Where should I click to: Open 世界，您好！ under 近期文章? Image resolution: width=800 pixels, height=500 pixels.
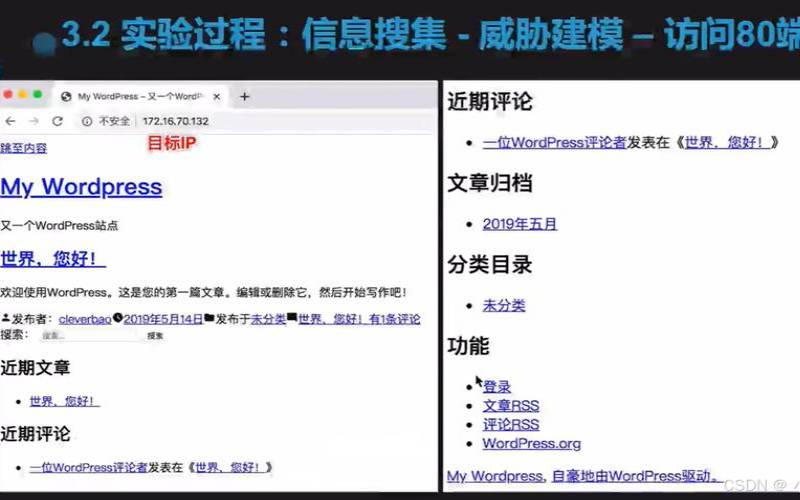[x=64, y=402]
